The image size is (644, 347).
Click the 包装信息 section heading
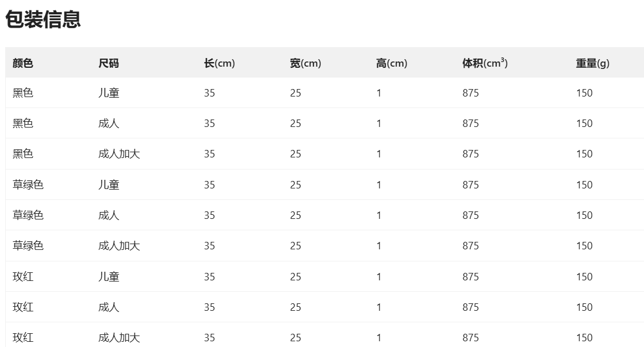[43, 20]
